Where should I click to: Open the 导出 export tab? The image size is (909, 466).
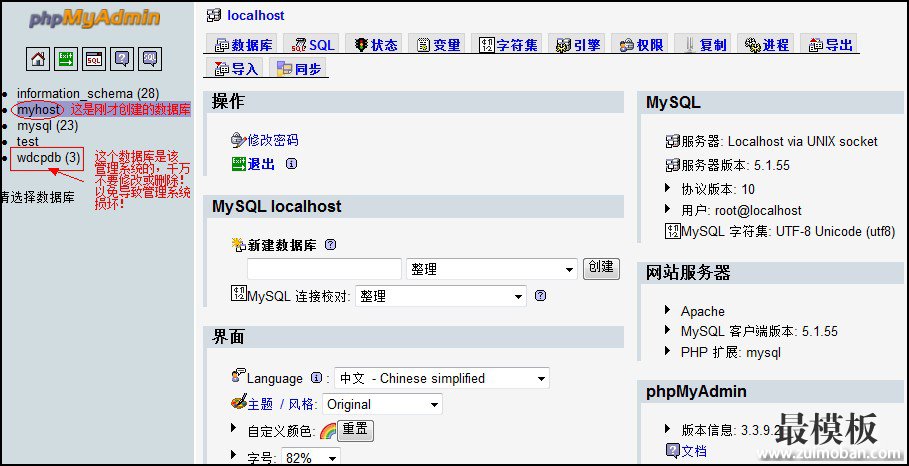click(x=830, y=44)
